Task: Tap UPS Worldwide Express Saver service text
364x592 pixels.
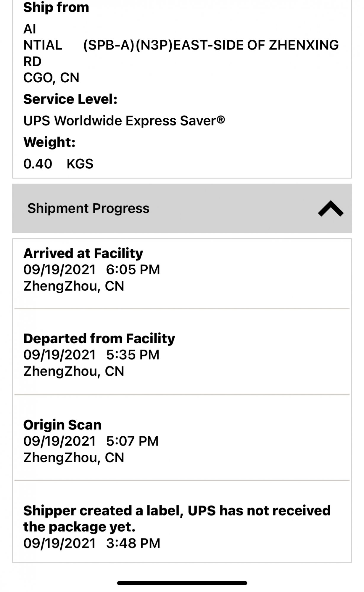Action: click(124, 121)
